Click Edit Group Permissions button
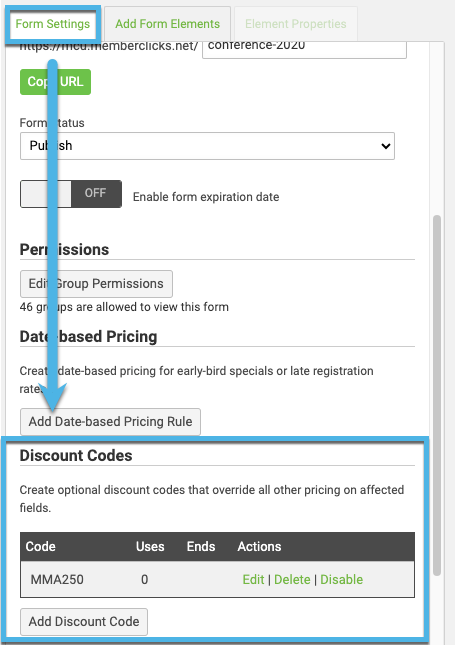Viewport: 455px width, 645px height. (96, 284)
